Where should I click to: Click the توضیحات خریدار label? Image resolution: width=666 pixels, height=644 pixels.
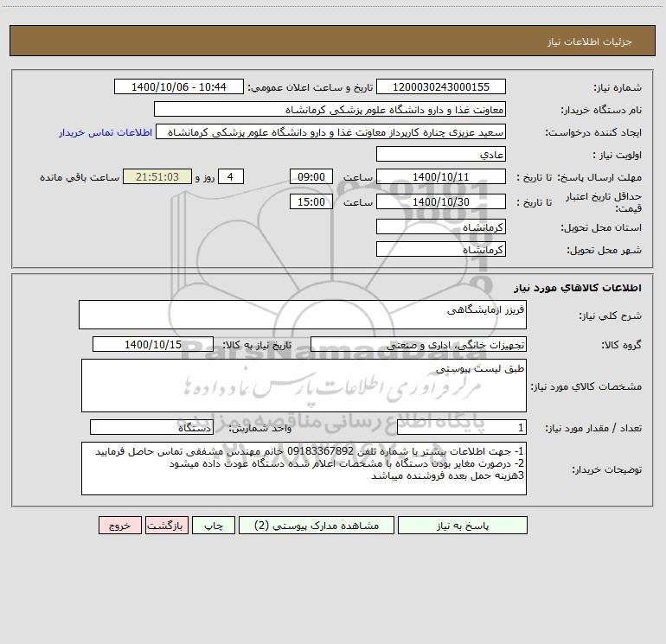(607, 469)
